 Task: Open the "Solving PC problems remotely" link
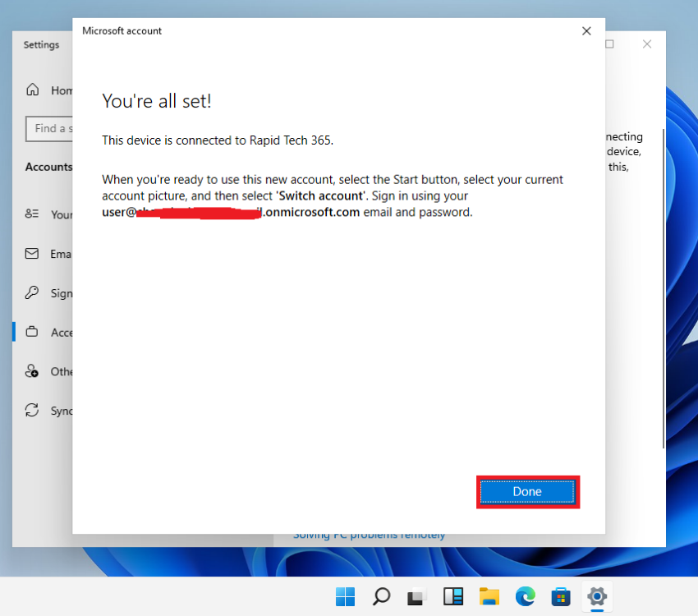pos(369,534)
